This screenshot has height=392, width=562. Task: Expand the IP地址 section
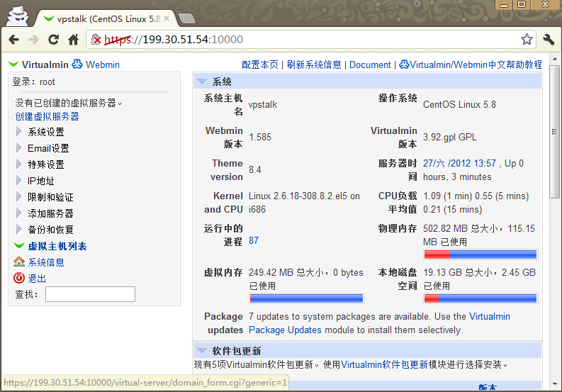18,180
